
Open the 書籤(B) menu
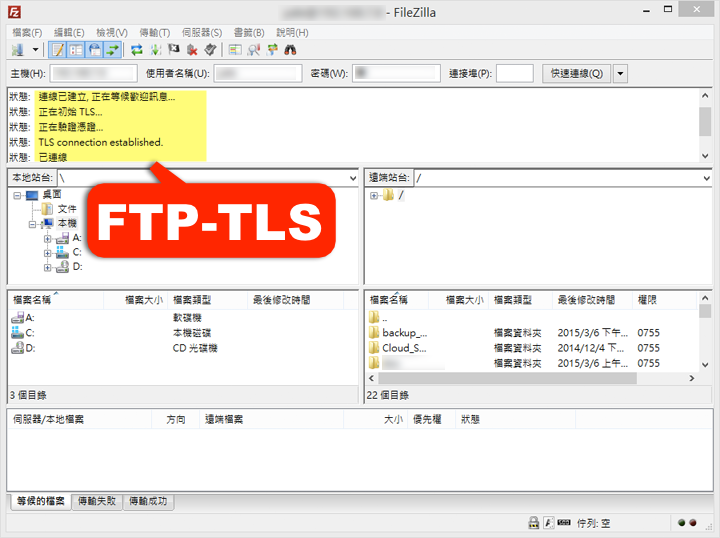click(249, 33)
